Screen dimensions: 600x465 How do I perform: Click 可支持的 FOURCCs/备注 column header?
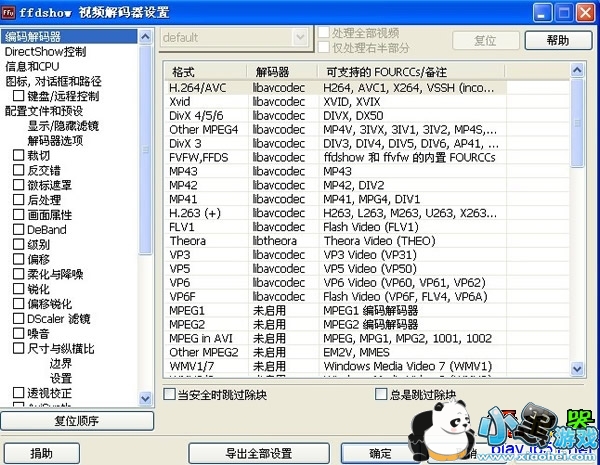pyautogui.click(x=411, y=72)
